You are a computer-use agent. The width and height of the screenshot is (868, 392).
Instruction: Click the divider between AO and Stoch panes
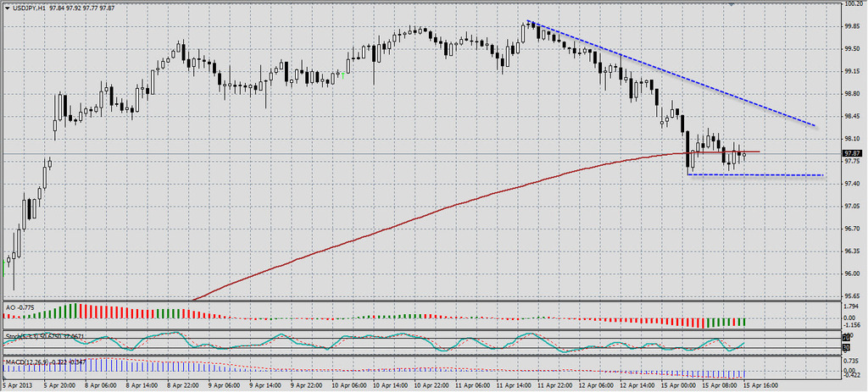(x=424, y=329)
